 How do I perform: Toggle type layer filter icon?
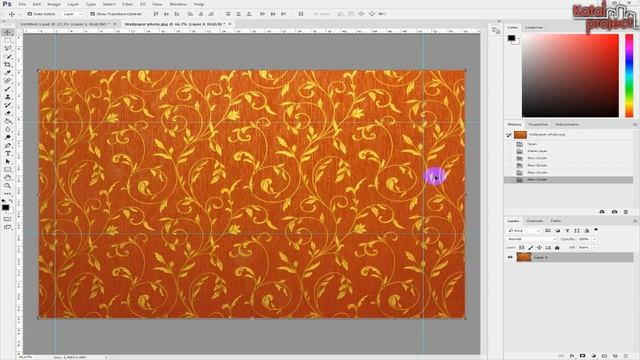(x=567, y=231)
